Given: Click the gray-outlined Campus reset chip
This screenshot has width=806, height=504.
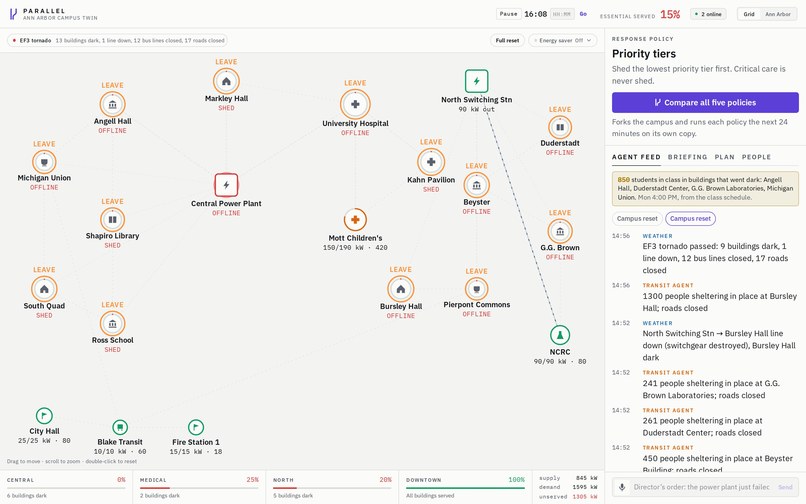Looking at the screenshot, I should [637, 219].
